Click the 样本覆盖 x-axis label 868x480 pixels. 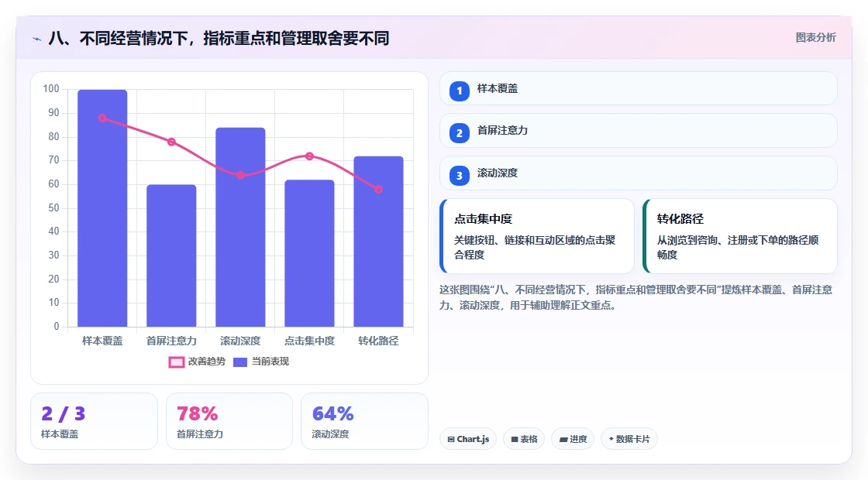point(102,341)
